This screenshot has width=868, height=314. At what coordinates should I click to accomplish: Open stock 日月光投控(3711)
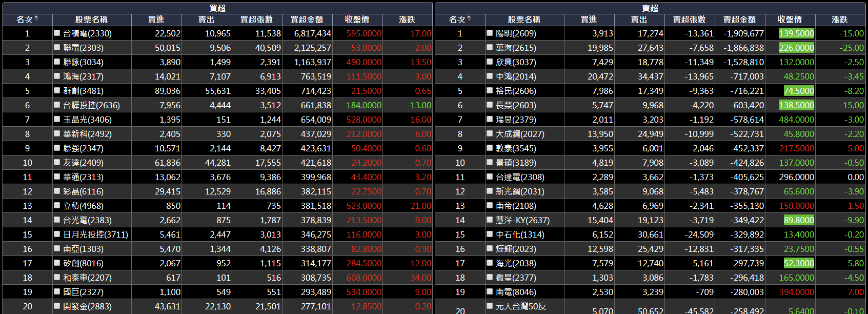click(95, 234)
